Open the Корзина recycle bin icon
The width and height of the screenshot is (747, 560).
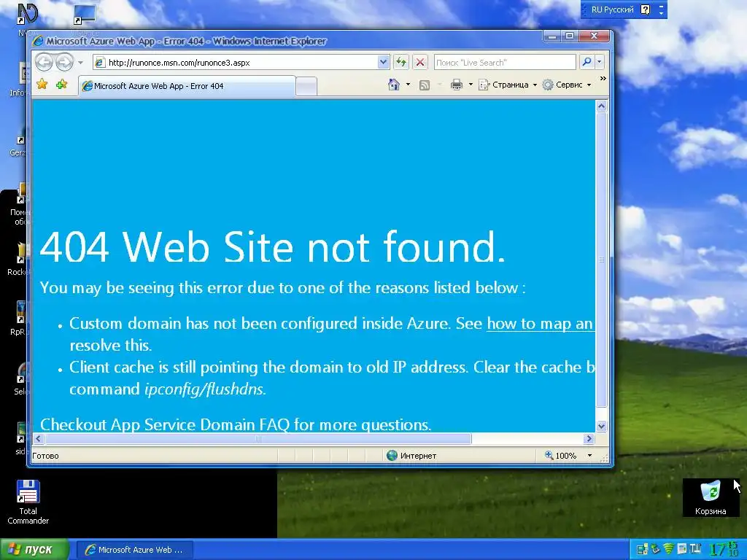711,497
